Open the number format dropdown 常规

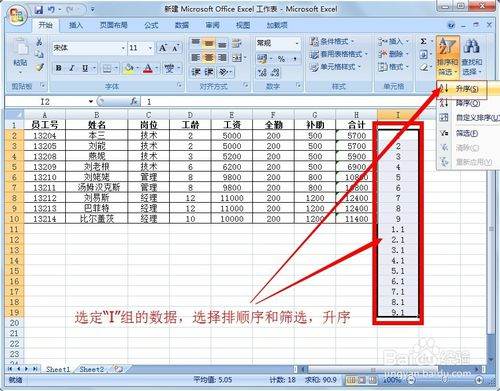click(297, 43)
